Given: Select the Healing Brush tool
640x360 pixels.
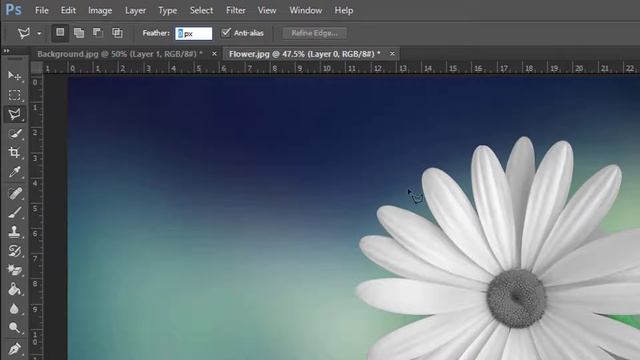Looking at the screenshot, I should point(14,193).
